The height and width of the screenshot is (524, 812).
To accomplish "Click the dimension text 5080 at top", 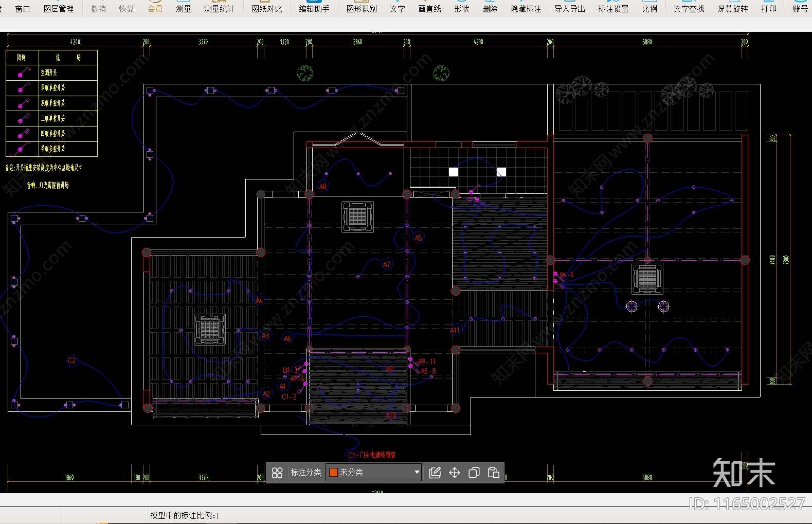I will pos(647,42).
